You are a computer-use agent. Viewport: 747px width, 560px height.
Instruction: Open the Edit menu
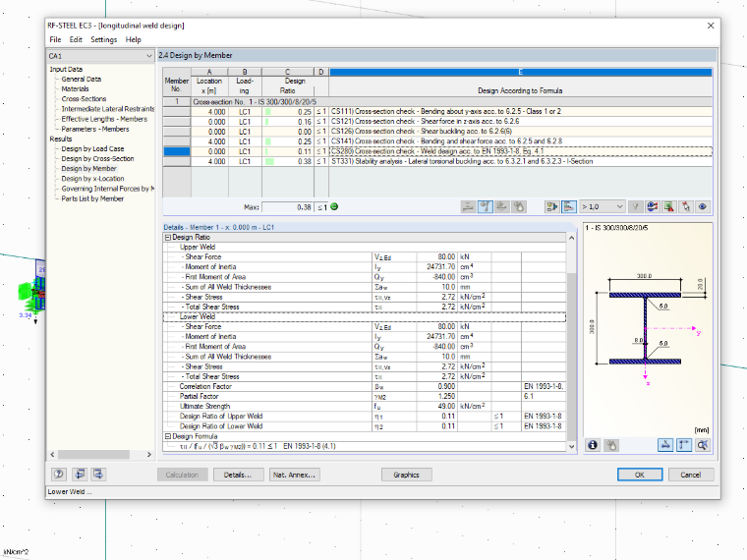point(76,39)
